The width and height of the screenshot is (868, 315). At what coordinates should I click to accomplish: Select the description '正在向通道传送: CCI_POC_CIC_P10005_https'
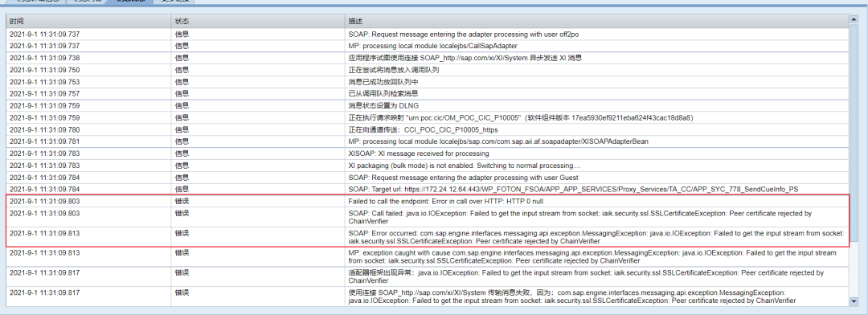click(x=423, y=129)
